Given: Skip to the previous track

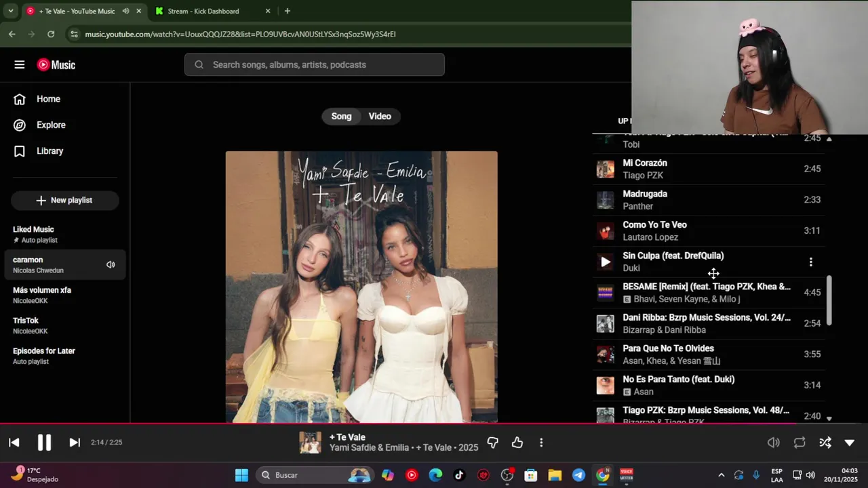Looking at the screenshot, I should pyautogui.click(x=14, y=443).
